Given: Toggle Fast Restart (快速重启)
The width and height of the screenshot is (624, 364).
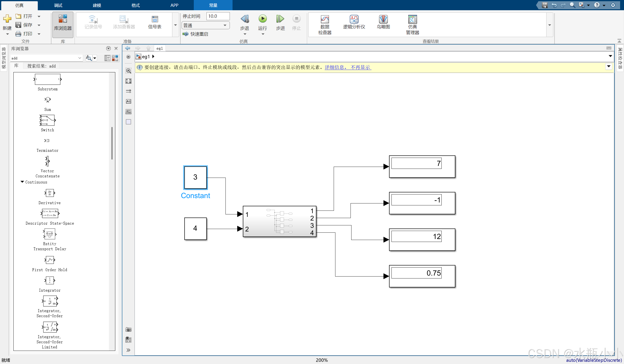Looking at the screenshot, I should [196, 34].
